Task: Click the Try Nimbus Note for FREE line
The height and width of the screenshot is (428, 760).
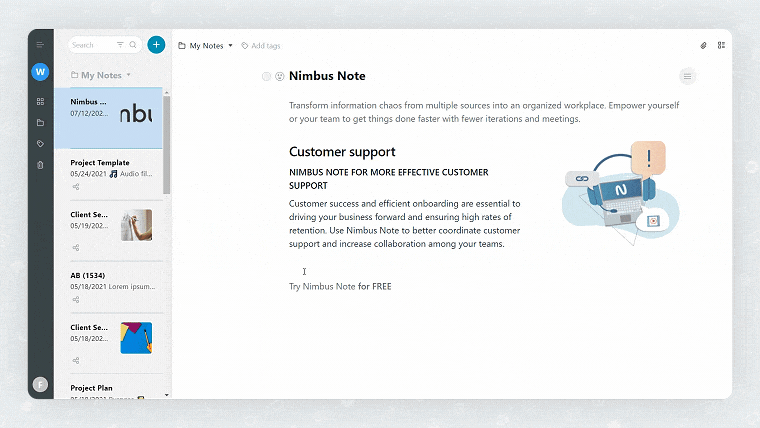Action: coord(340,286)
